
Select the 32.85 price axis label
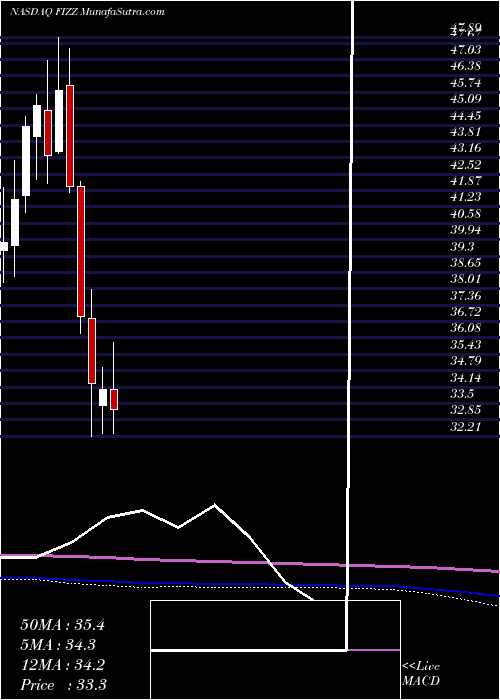pyautogui.click(x=465, y=411)
